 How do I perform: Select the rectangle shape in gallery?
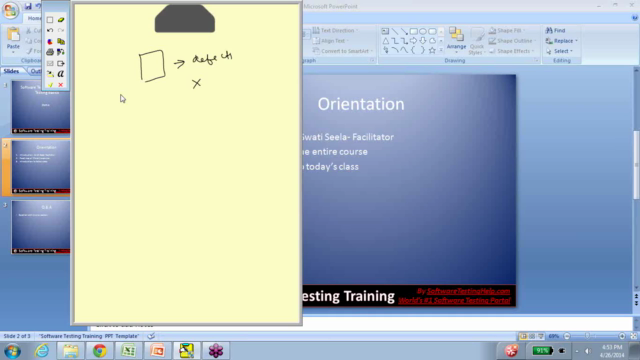[413, 31]
